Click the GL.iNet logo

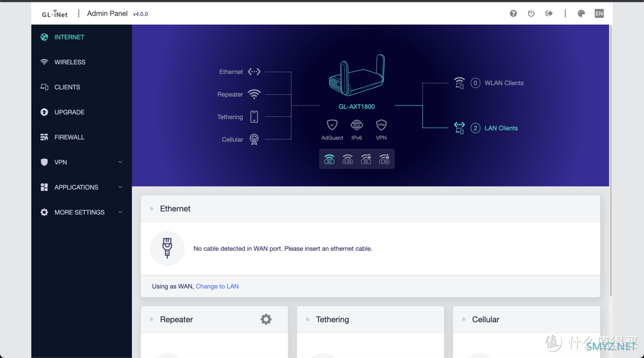pos(55,14)
